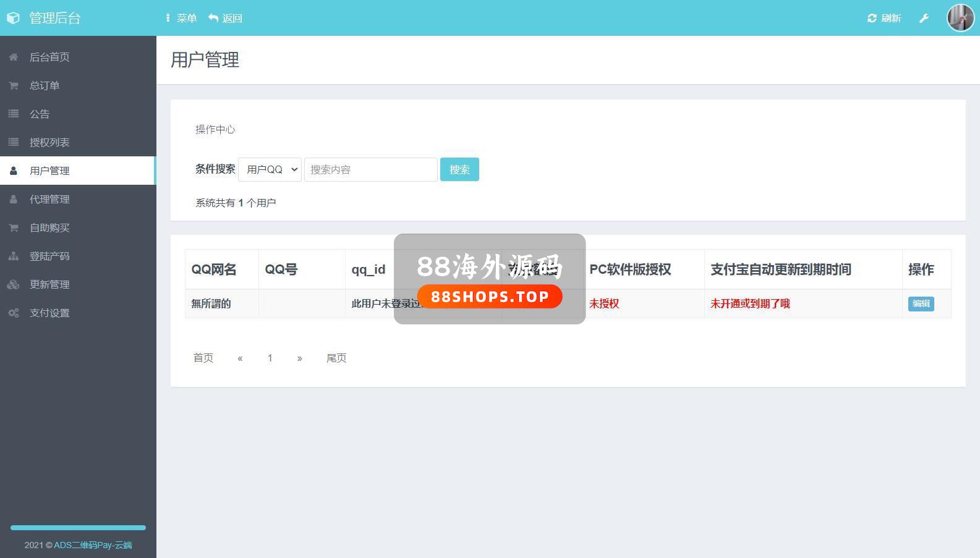Click the cloud icon beside 更新管理
This screenshot has height=558, width=980.
point(13,284)
